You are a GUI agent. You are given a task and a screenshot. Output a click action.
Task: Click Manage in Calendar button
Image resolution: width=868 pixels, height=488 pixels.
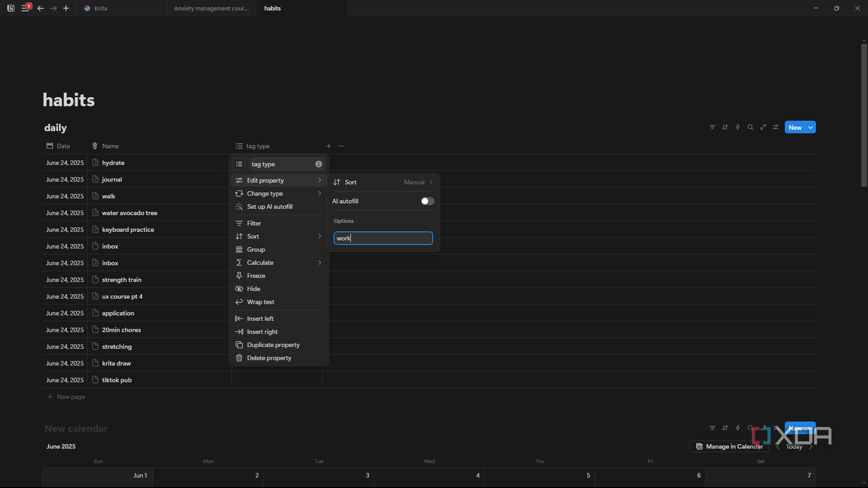[729, 446]
